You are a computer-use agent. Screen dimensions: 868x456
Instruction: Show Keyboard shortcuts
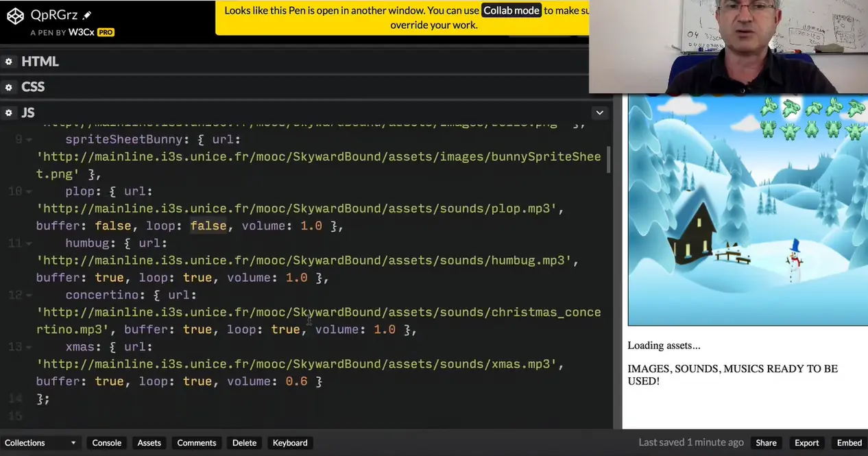click(x=290, y=443)
